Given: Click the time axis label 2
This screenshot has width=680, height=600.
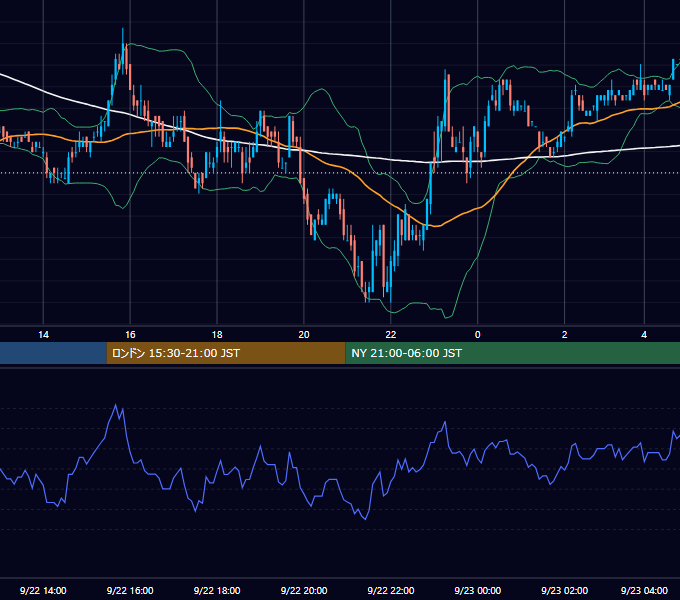Looking at the screenshot, I should [x=564, y=335].
